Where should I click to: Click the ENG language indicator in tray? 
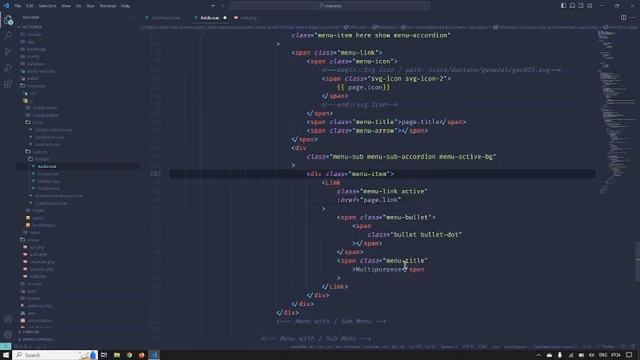(x=602, y=355)
